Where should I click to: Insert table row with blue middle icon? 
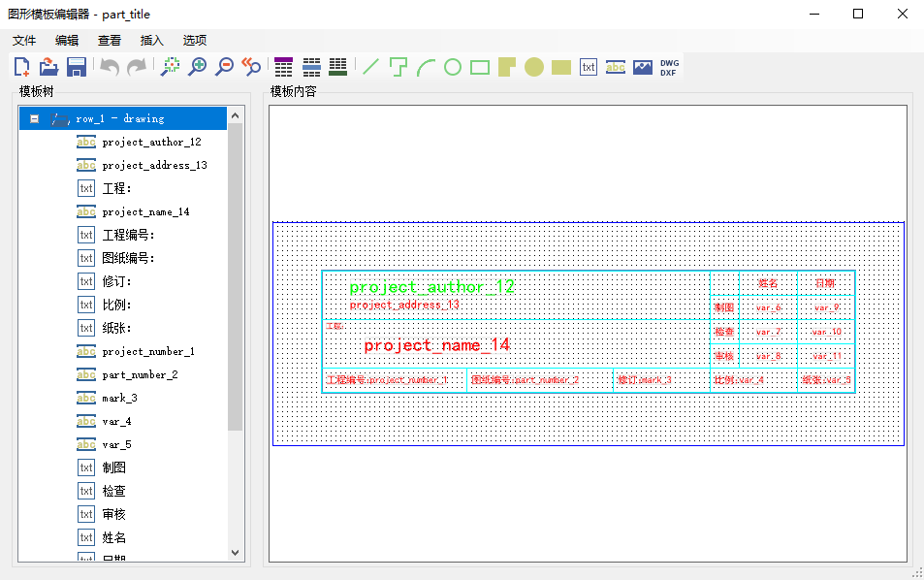click(x=311, y=67)
